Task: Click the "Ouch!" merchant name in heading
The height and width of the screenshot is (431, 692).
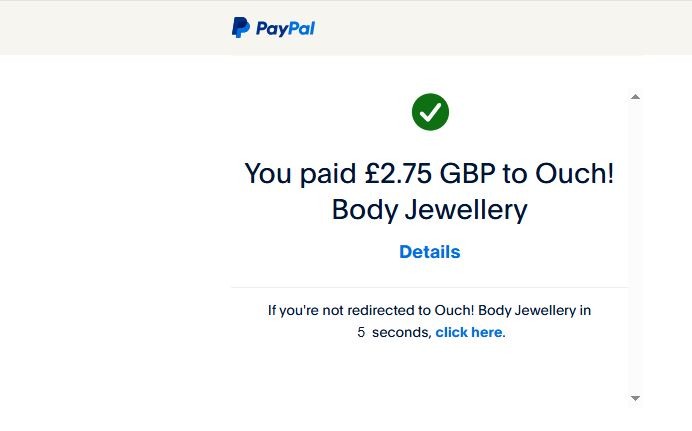Action: tap(574, 173)
